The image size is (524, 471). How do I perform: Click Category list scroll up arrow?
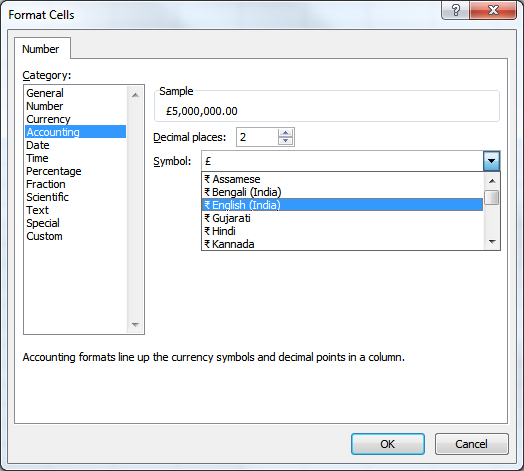[x=135, y=95]
